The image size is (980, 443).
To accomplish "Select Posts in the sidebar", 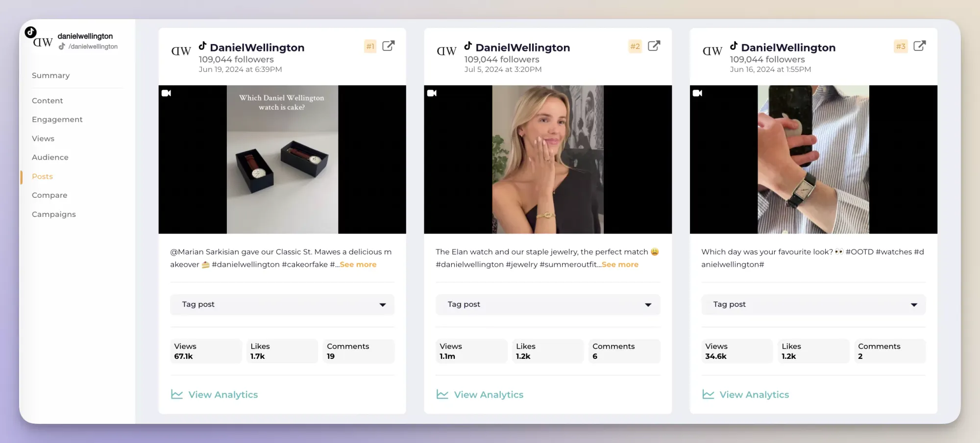I will 42,176.
